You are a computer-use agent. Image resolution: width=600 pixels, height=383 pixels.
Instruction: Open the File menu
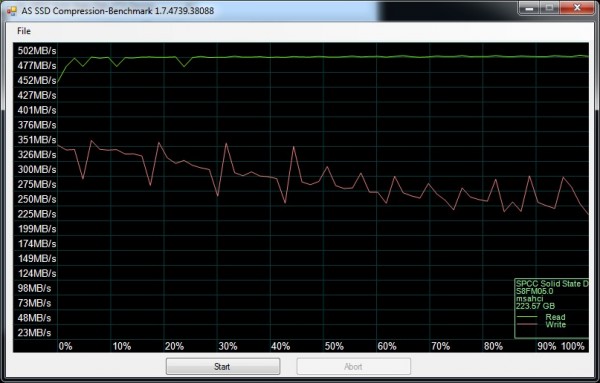[24, 31]
